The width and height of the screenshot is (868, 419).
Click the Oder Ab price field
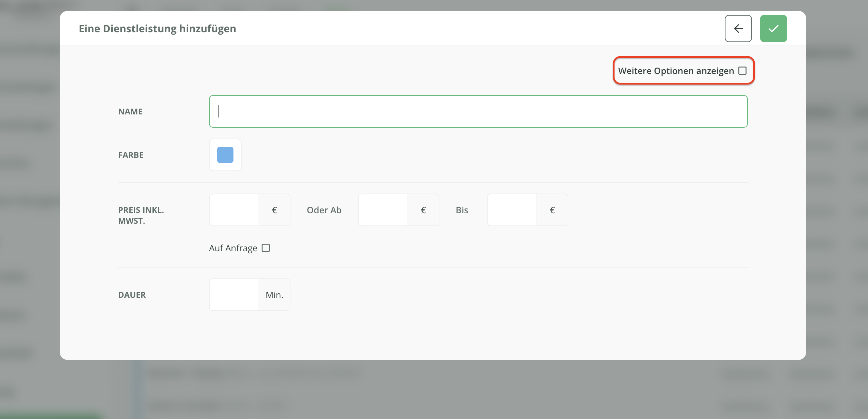click(x=383, y=210)
